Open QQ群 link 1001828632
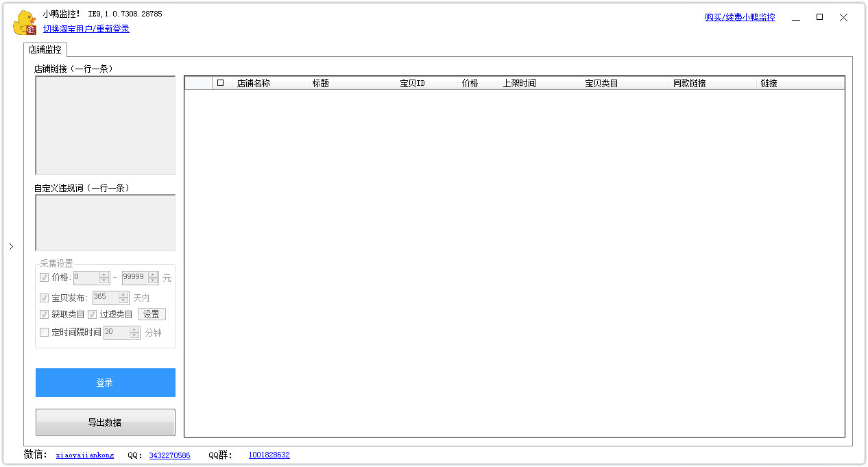 269,455
